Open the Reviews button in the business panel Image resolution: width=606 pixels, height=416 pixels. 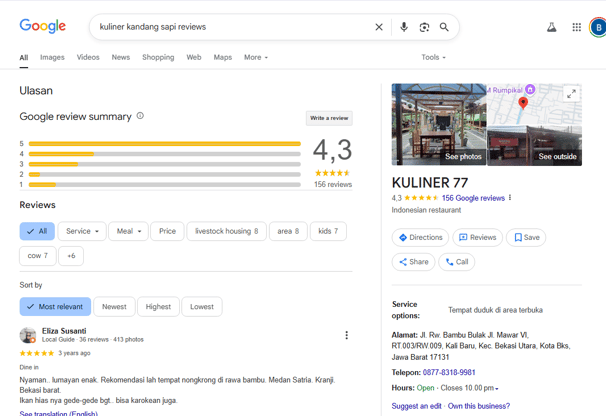click(x=478, y=237)
